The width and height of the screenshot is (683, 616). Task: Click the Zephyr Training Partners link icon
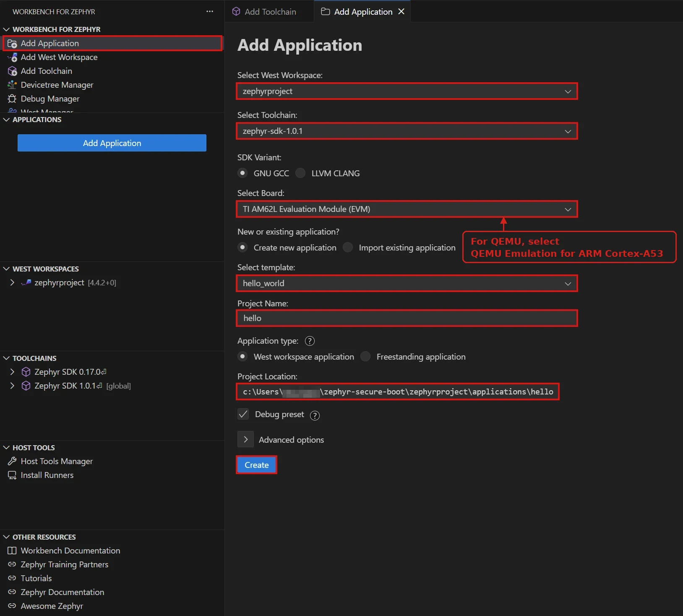click(x=12, y=565)
